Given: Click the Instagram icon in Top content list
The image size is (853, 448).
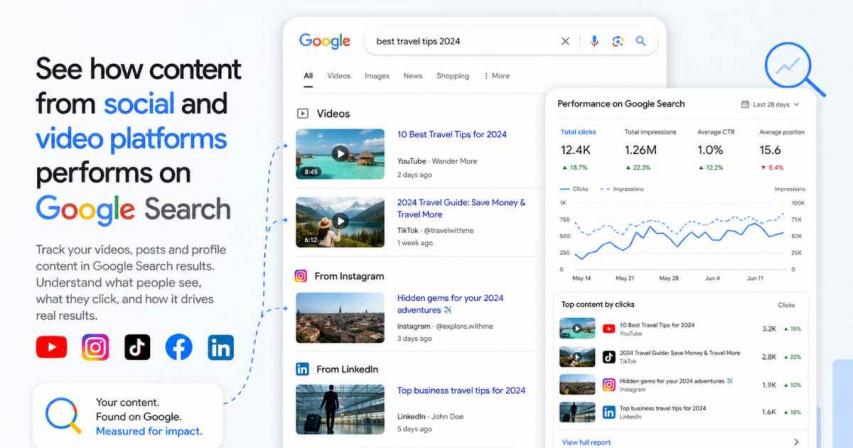Looking at the screenshot, I should tap(609, 384).
